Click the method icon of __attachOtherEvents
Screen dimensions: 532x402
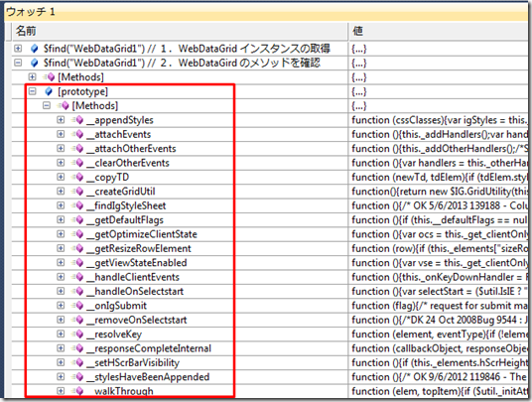[x=77, y=148]
